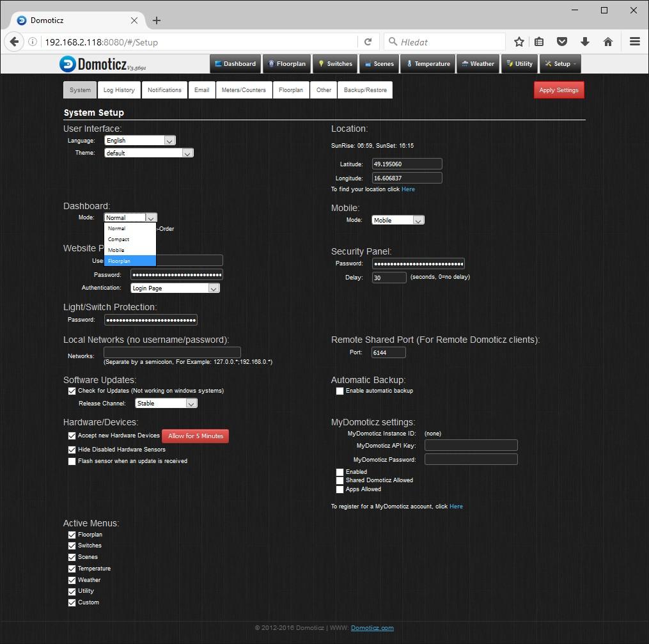Click the Latitude input field
Viewport: 649px width, 644px height.
[407, 164]
